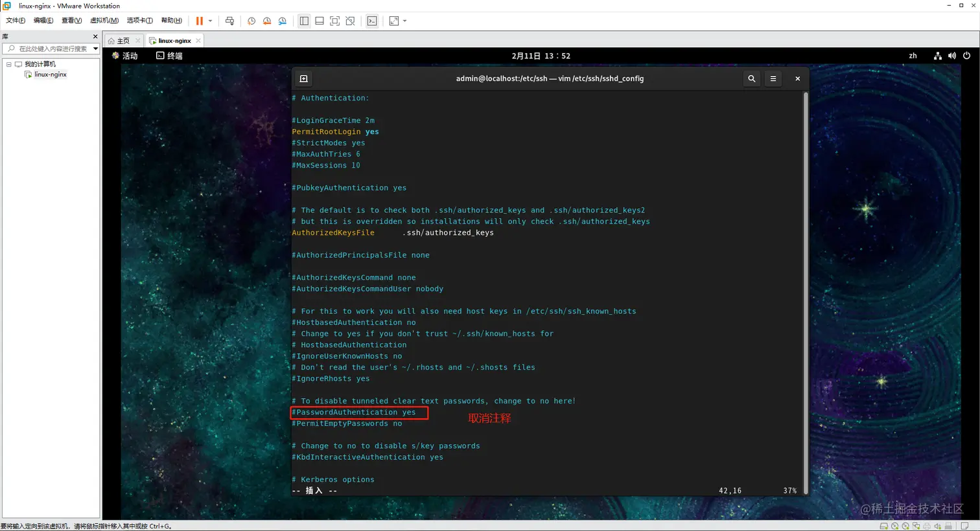Click the AuthorizedKeysFile line
Viewport: 980px width, 531px height.
(393, 232)
